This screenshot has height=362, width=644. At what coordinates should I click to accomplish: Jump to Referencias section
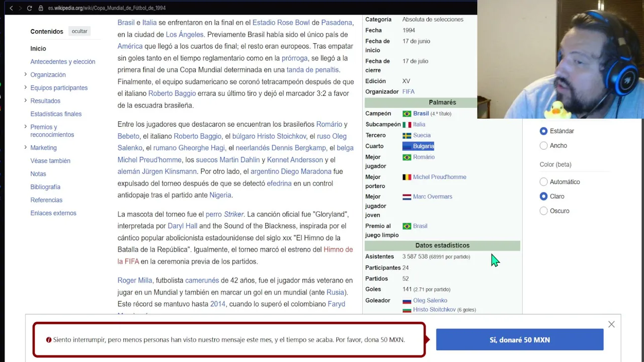coord(46,200)
